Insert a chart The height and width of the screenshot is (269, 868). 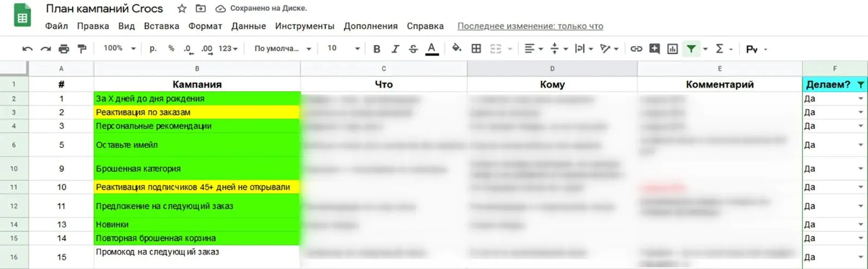[672, 49]
